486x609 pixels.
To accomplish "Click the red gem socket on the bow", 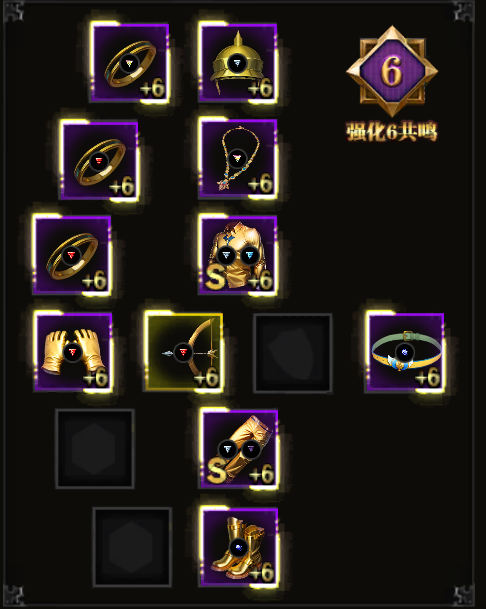I will 183,353.
